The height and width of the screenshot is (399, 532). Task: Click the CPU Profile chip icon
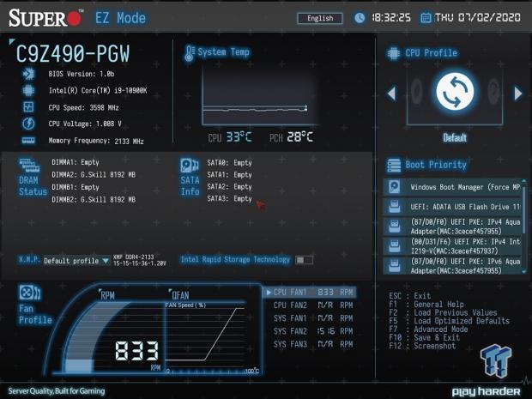(x=394, y=53)
